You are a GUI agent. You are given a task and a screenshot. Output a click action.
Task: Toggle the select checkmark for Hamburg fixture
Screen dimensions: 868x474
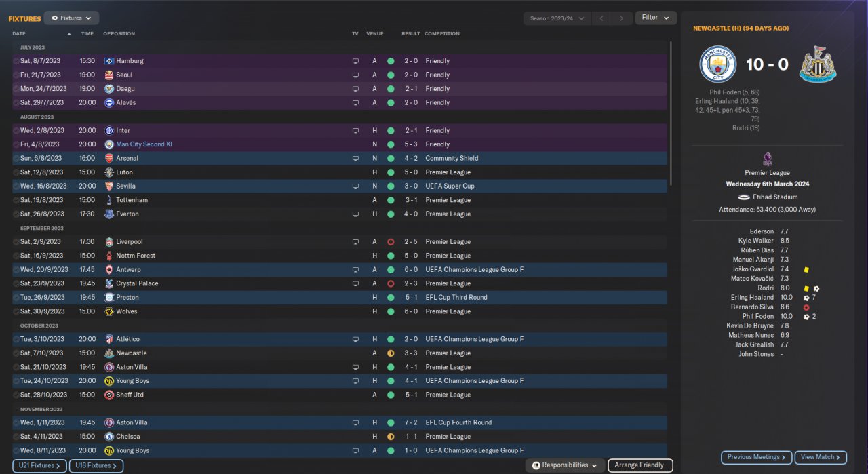tap(16, 61)
